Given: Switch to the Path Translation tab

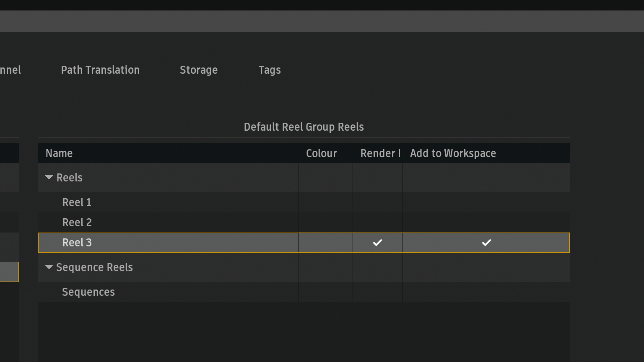Looking at the screenshot, I should click(100, 70).
